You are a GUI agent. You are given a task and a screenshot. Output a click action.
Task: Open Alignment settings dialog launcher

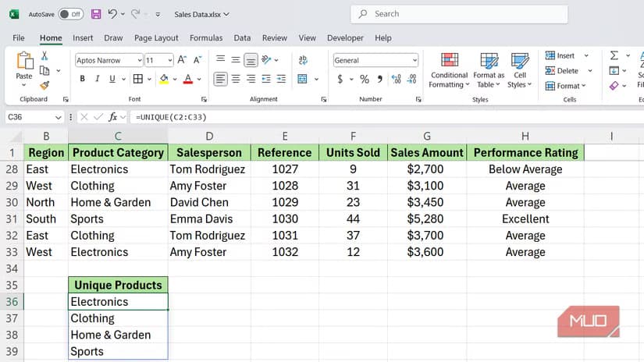[324, 99]
